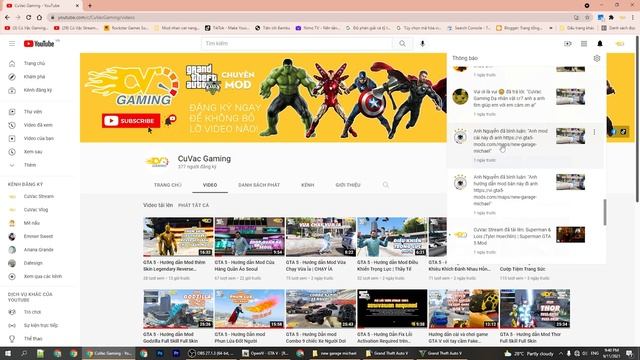Activate voice search microphone
The image size is (640, 360).
pyautogui.click(x=422, y=43)
